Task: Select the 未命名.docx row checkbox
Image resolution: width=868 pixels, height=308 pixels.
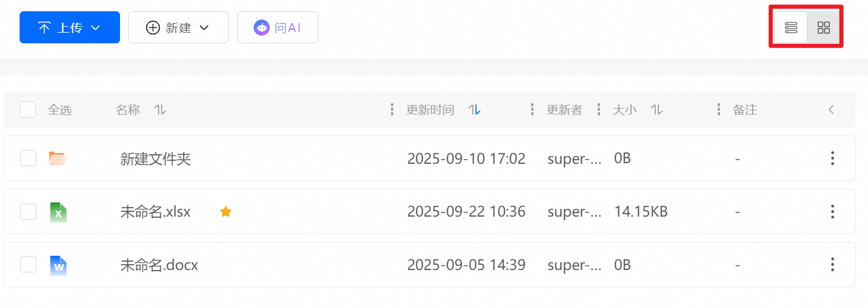Action: [28, 265]
